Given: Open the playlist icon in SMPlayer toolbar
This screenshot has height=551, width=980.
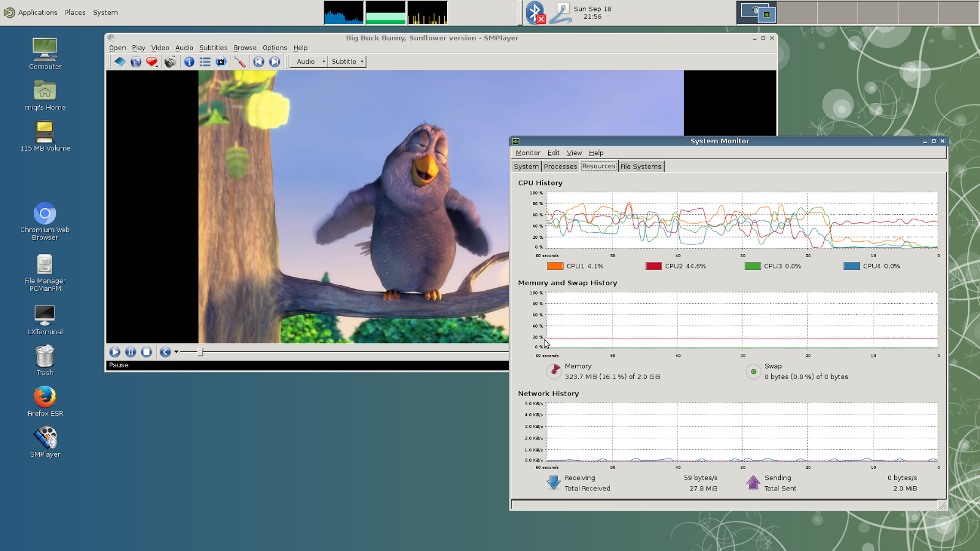Looking at the screenshot, I should click(205, 62).
